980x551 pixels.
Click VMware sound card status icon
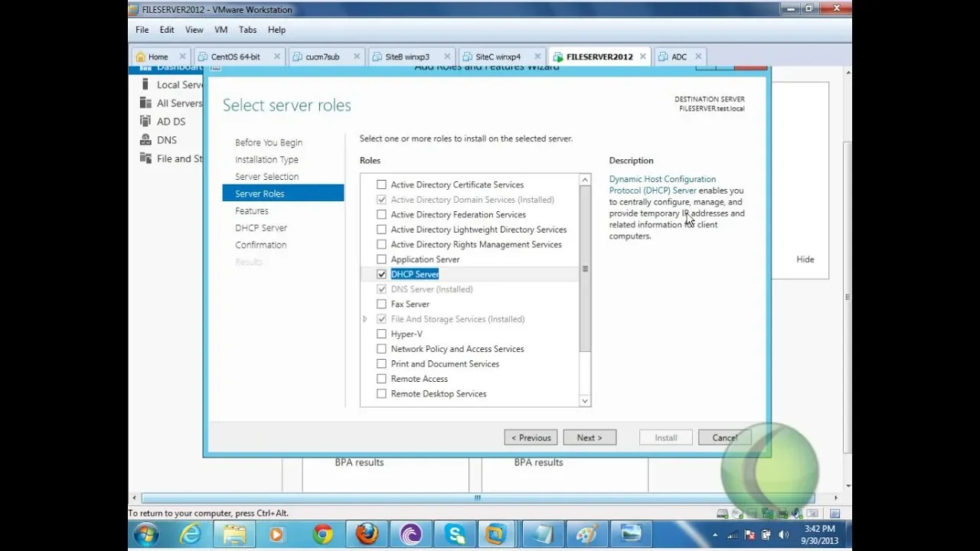(x=798, y=514)
